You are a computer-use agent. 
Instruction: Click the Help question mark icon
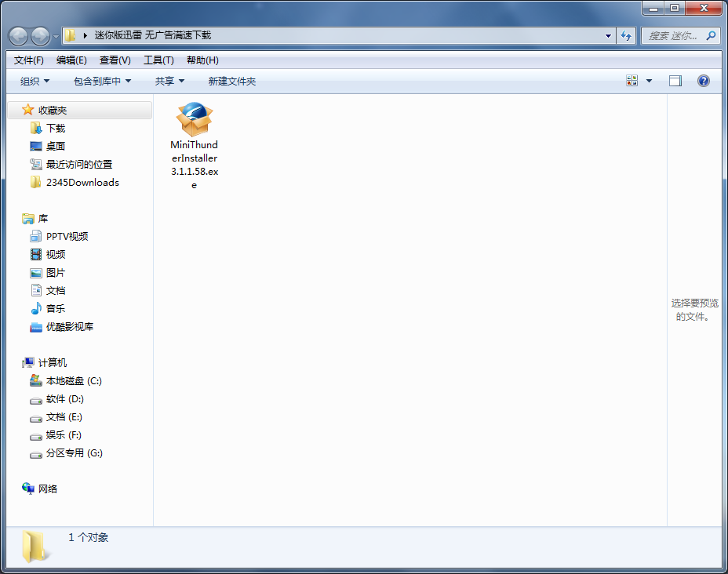703,81
